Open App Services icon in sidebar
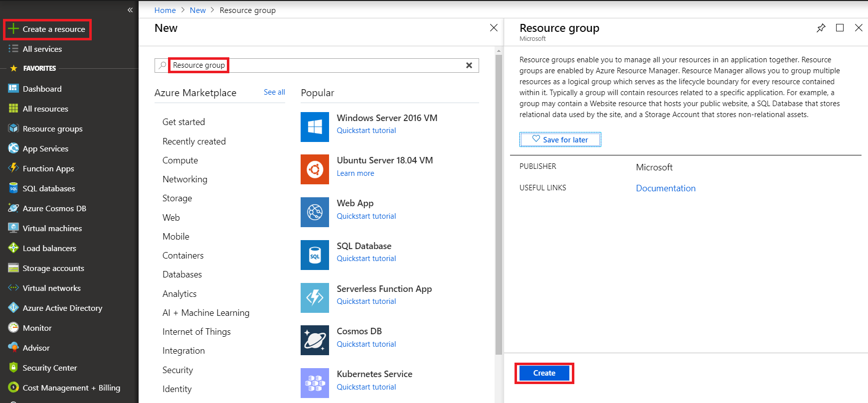 pyautogui.click(x=13, y=148)
